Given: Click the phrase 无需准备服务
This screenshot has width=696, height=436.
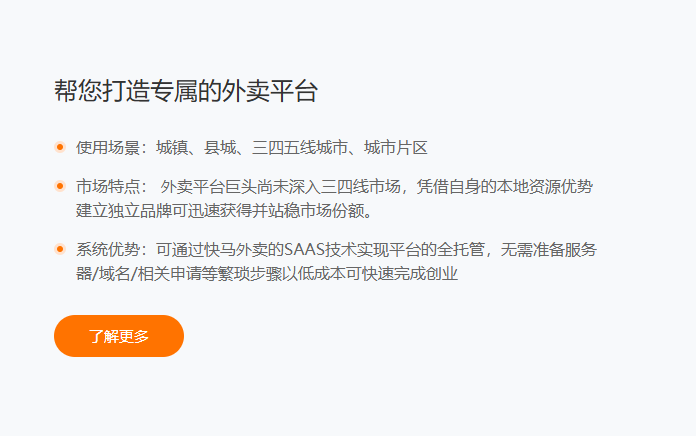Looking at the screenshot, I should pos(549,250).
